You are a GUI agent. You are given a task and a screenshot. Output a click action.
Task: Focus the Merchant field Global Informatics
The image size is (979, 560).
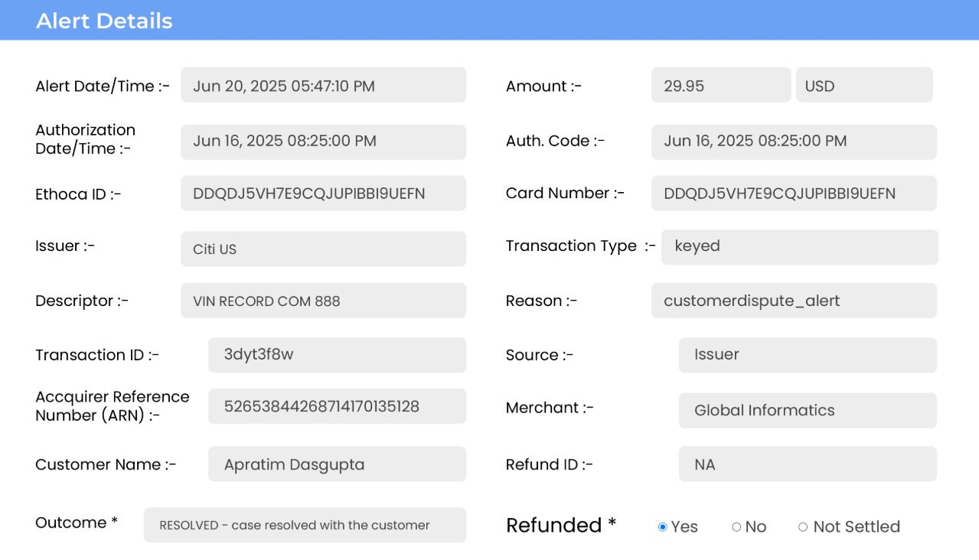[807, 411]
